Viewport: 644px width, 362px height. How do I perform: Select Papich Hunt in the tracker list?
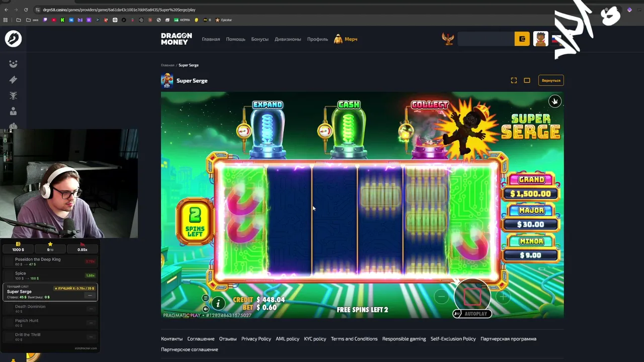50,323
